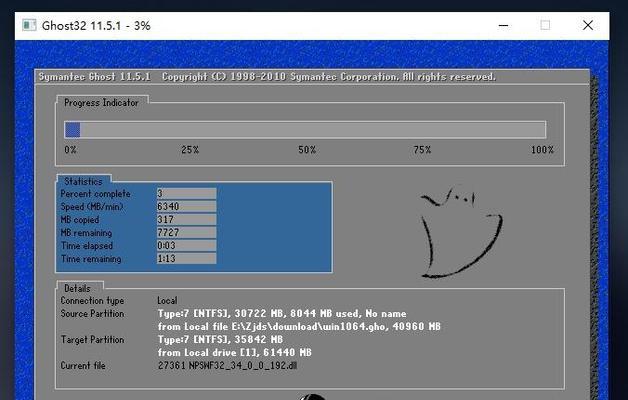Click the MB copied value 317

[186, 219]
